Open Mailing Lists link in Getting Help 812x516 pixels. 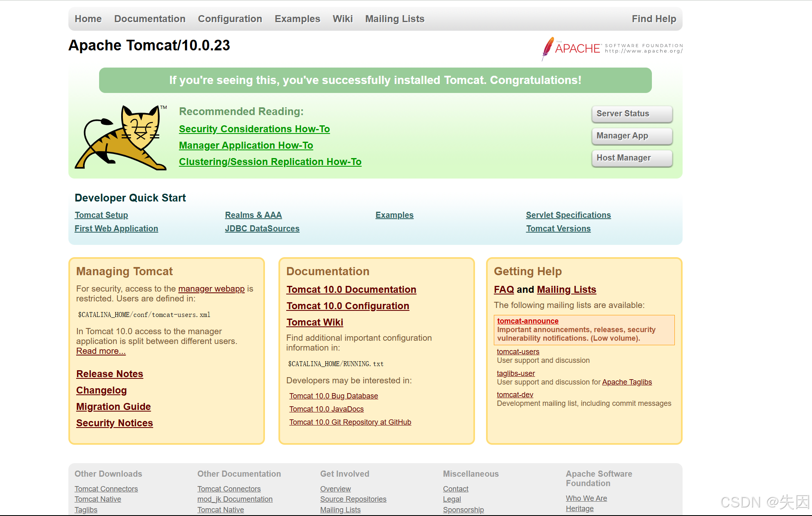566,290
